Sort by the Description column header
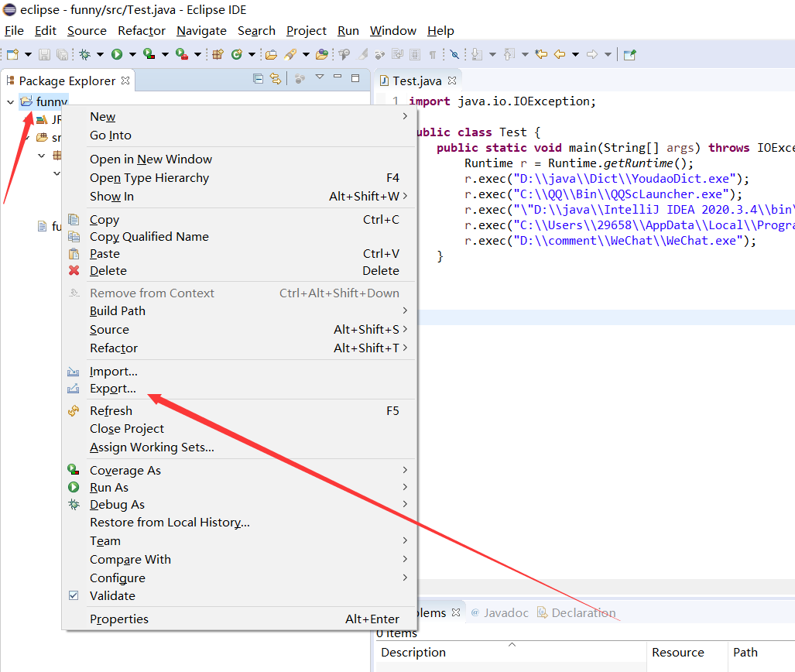795x672 pixels. pyautogui.click(x=511, y=653)
